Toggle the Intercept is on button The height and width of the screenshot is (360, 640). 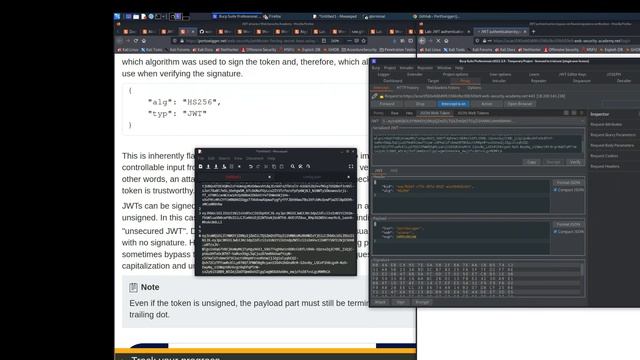(453, 104)
